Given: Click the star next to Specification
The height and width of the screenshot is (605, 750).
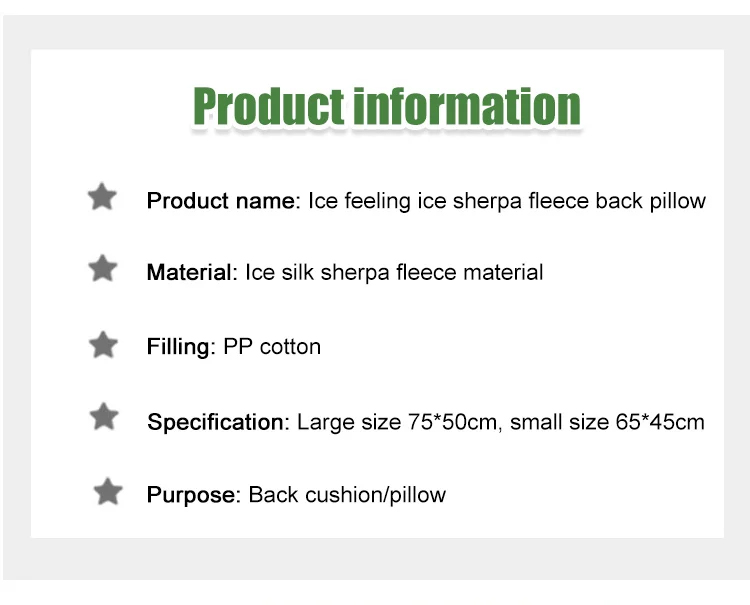Looking at the screenshot, I should pos(104,417).
